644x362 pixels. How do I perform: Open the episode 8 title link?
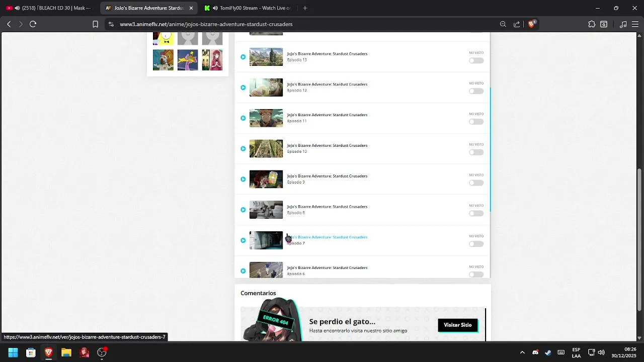pyautogui.click(x=327, y=206)
